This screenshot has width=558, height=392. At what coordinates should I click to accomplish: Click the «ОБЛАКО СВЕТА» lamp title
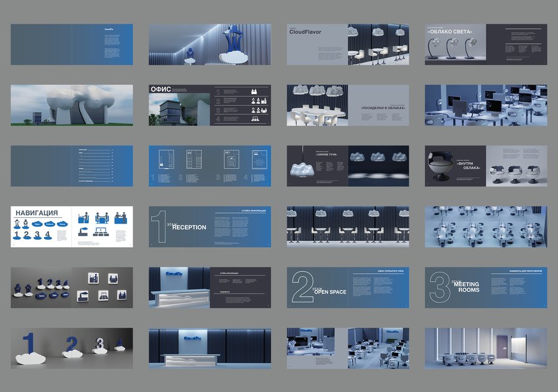tap(450, 32)
